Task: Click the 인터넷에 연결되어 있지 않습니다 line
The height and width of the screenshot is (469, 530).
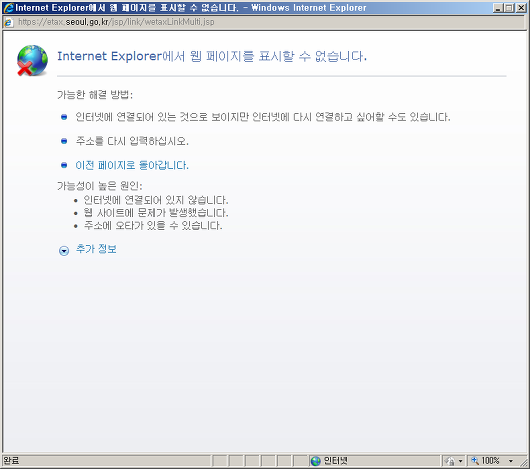Action: (156, 200)
